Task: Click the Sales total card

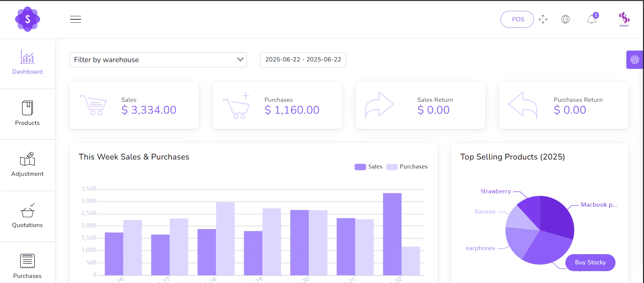Action: [134, 105]
